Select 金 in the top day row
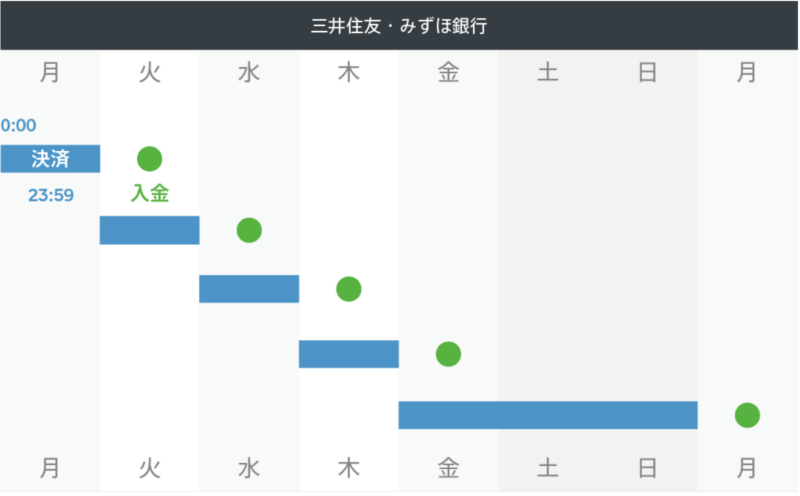Image resolution: width=800 pixels, height=496 pixels. (x=448, y=73)
